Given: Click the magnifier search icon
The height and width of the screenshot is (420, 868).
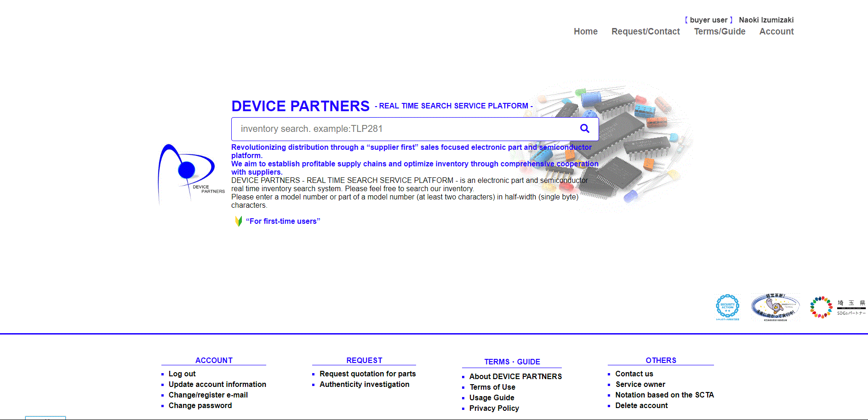Looking at the screenshot, I should pyautogui.click(x=584, y=129).
